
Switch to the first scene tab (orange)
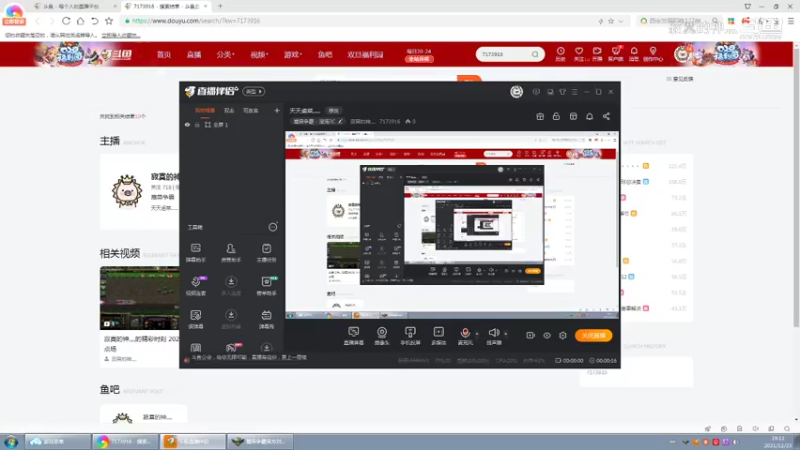(x=205, y=111)
